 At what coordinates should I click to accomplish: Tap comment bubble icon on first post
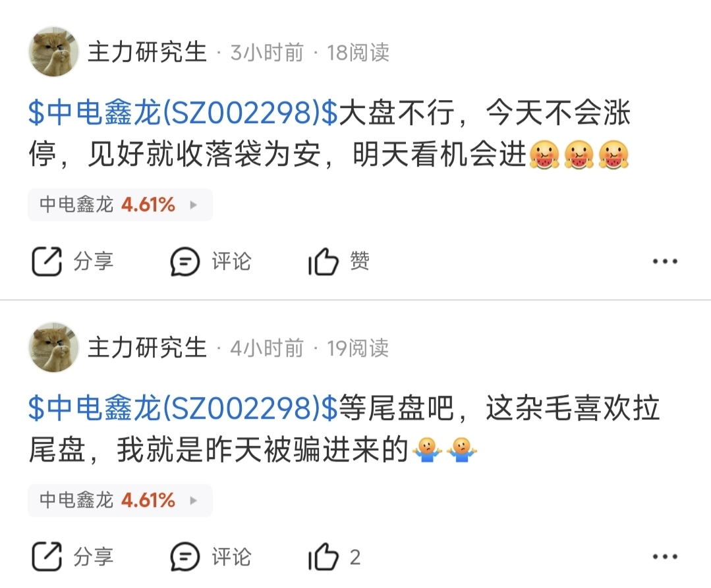point(185,261)
